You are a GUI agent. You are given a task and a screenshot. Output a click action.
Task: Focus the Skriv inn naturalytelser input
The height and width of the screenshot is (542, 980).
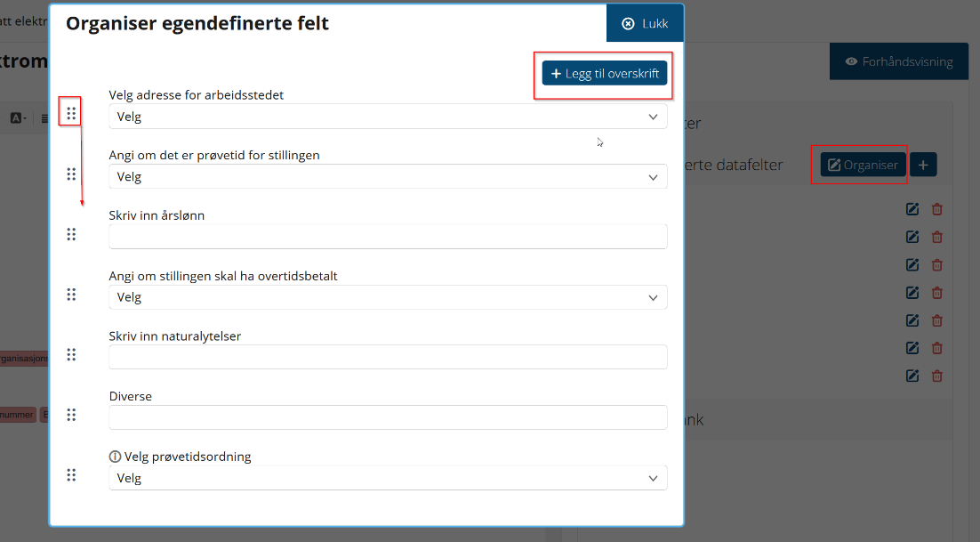[388, 357]
